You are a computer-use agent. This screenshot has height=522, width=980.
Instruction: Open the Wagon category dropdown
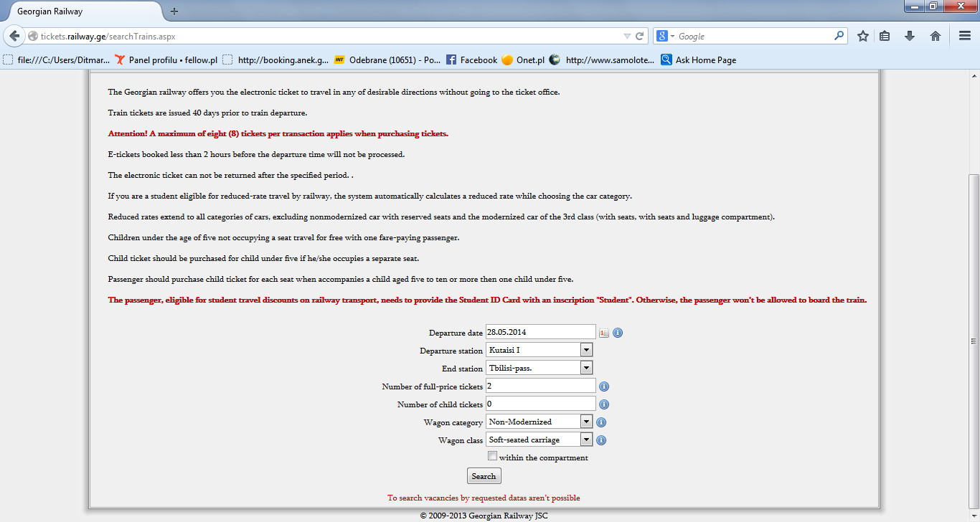click(539, 422)
